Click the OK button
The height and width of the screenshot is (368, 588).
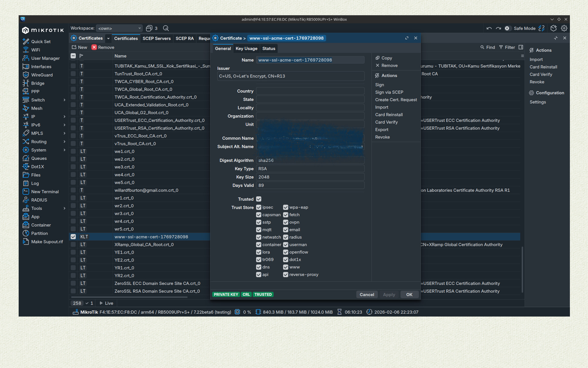click(409, 294)
